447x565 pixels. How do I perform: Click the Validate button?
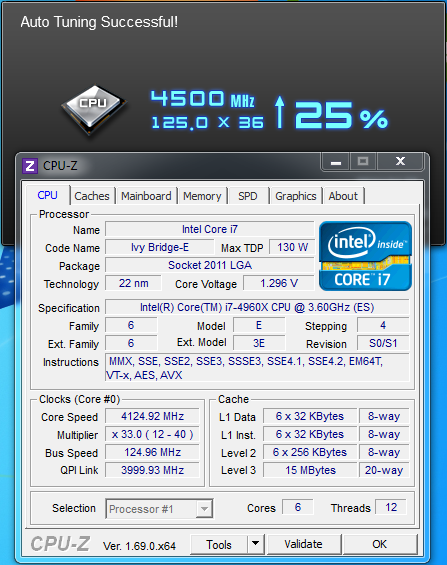click(x=303, y=544)
